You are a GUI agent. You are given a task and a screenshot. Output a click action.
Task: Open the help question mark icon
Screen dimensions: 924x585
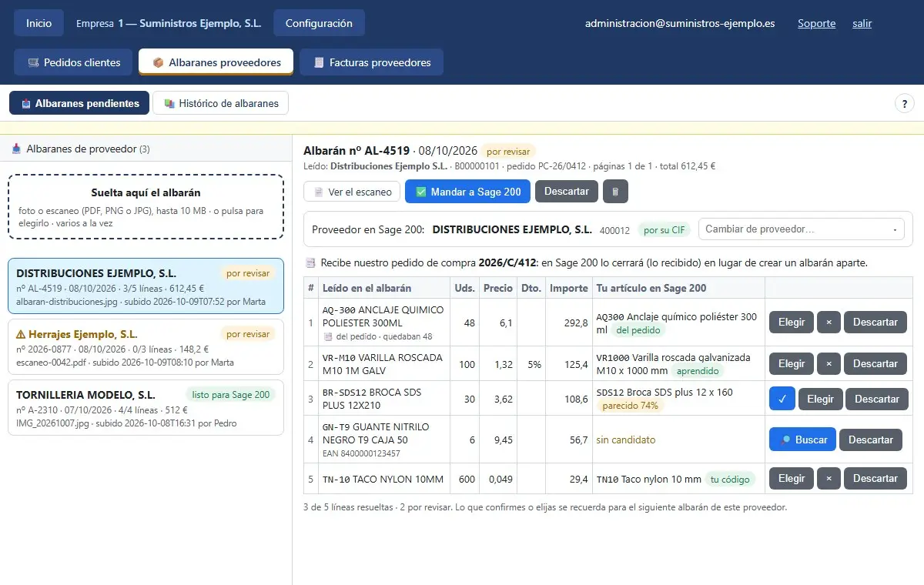[904, 103]
